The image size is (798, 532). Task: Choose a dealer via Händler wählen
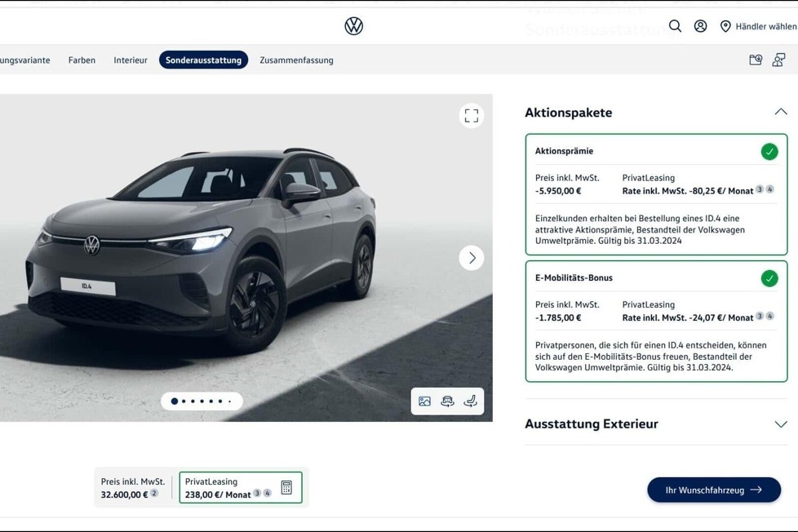pyautogui.click(x=765, y=26)
